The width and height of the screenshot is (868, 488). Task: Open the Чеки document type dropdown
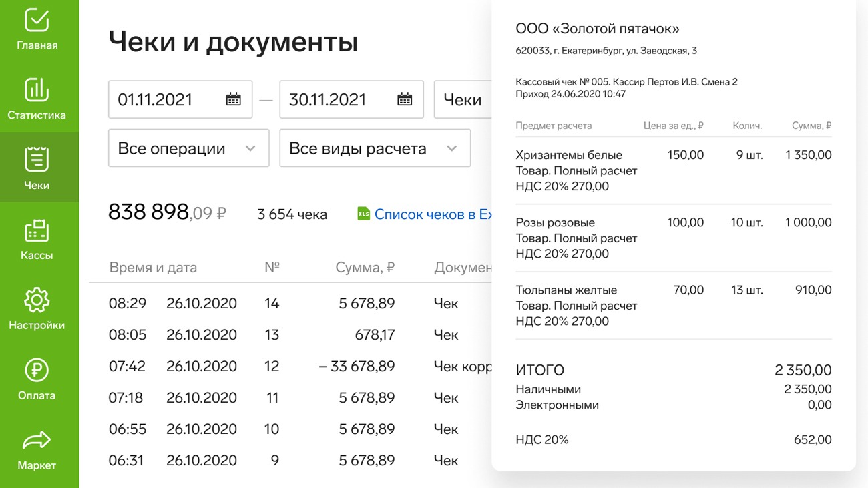[463, 99]
